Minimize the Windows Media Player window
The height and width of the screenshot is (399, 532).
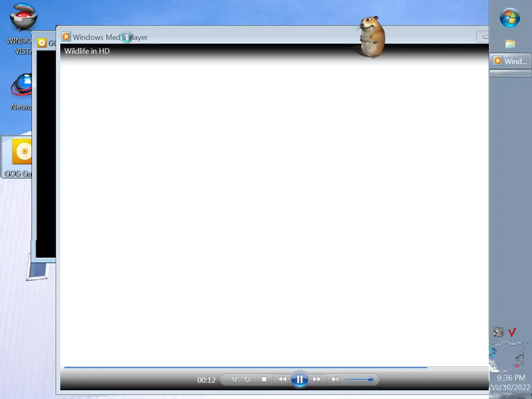pos(483,37)
